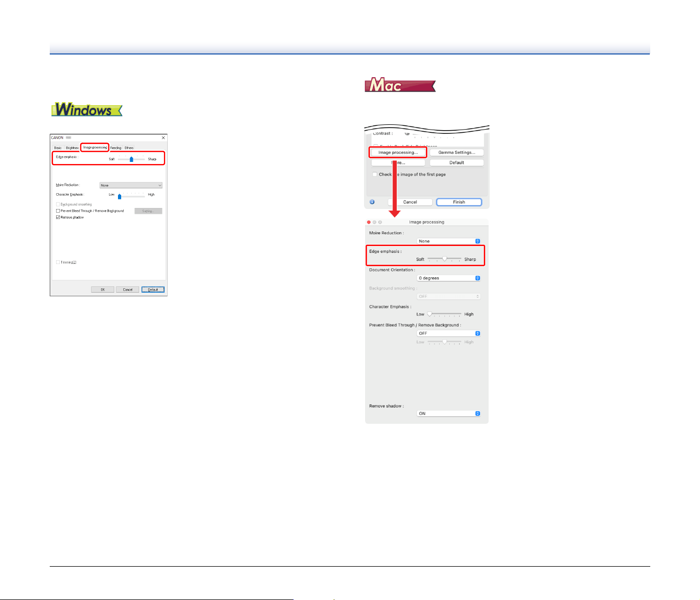Click the red close dot of Mac Image processing window
The height and width of the screenshot is (600, 700).
click(369, 222)
